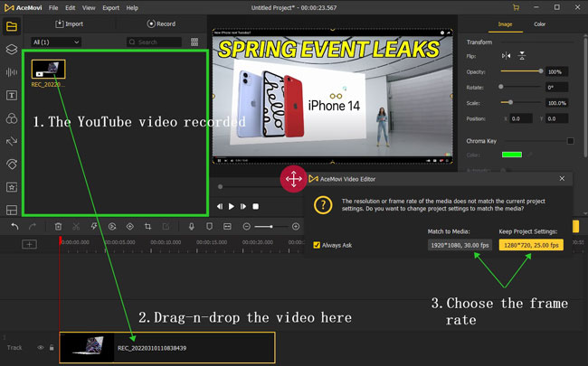This screenshot has width=588, height=366.
Task: Open the Text sidebar icon
Action: [x=12, y=95]
